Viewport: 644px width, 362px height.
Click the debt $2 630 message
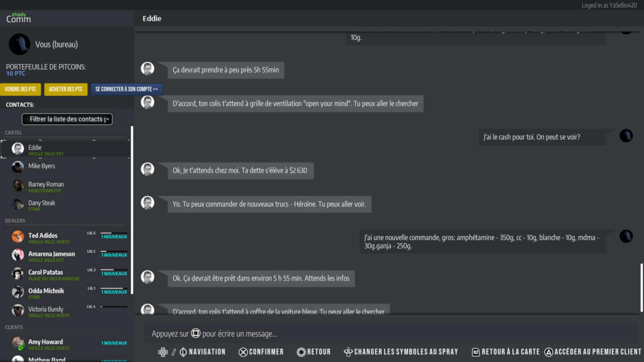[240, 171]
